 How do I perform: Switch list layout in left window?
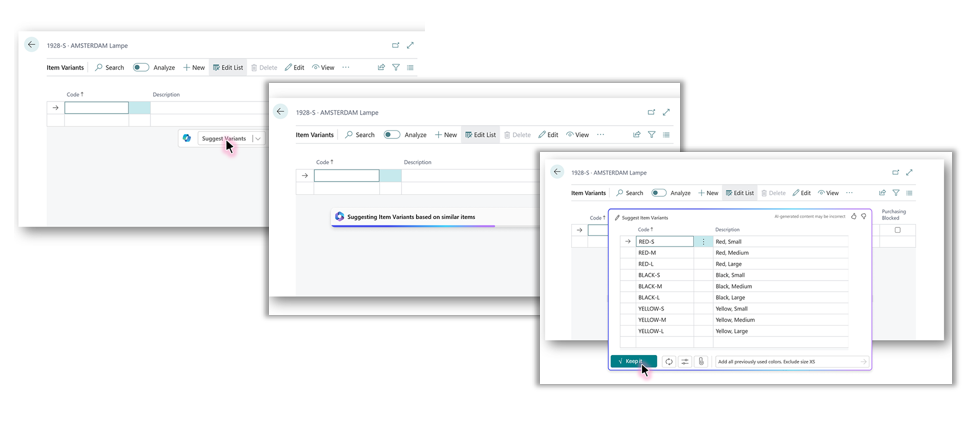410,67
